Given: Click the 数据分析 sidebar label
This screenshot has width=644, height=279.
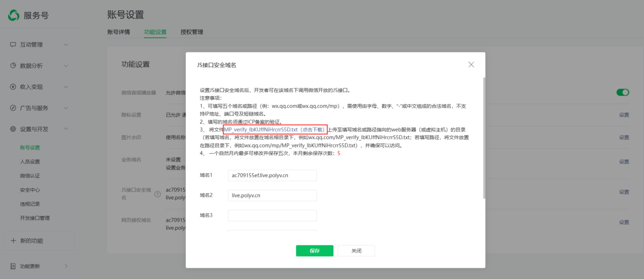Looking at the screenshot, I should (31, 66).
